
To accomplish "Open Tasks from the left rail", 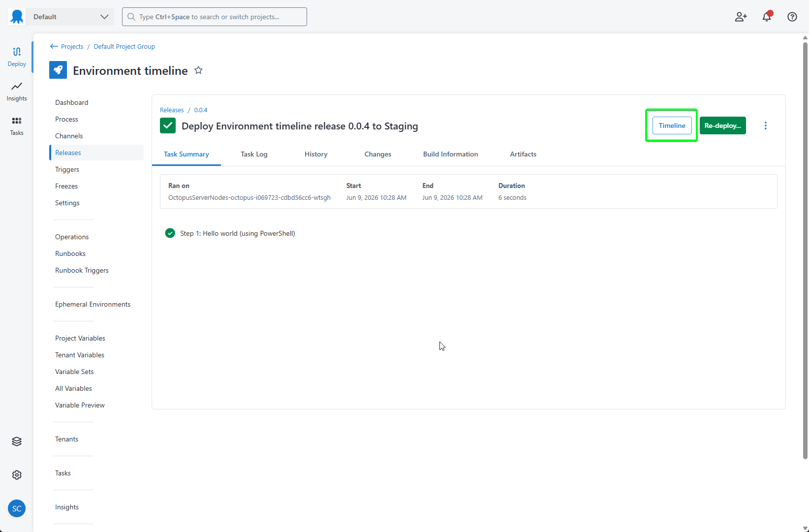I will pos(17,126).
